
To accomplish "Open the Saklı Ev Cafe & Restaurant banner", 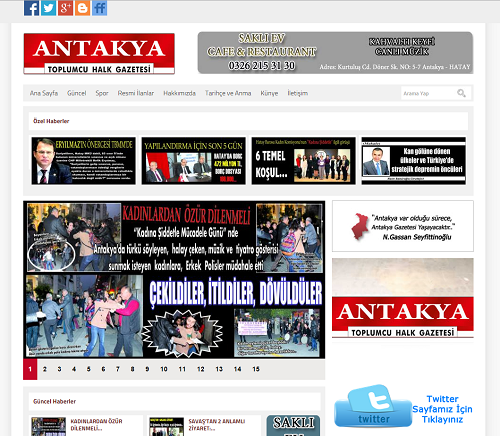I will (x=335, y=53).
